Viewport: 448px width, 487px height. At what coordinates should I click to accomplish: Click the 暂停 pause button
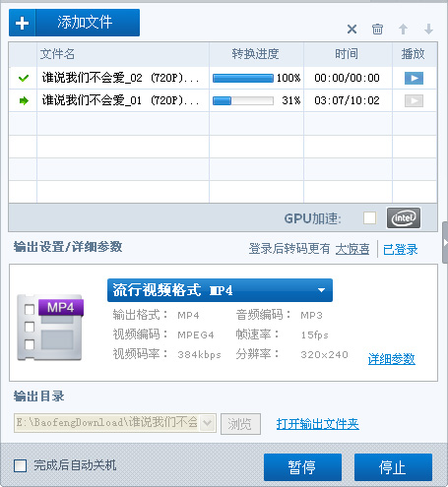(302, 467)
